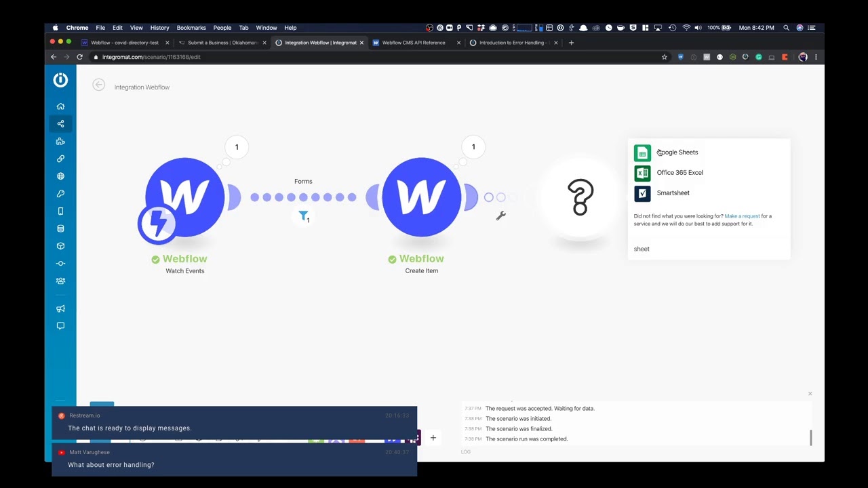
Task: Rename the 'Integration Webflow' scenario title
Action: [142, 87]
